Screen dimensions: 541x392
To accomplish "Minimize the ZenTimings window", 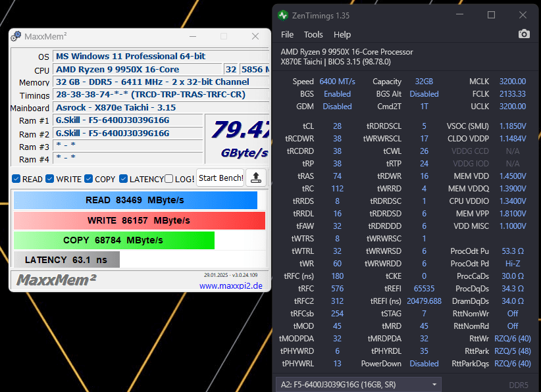I will [459, 15].
